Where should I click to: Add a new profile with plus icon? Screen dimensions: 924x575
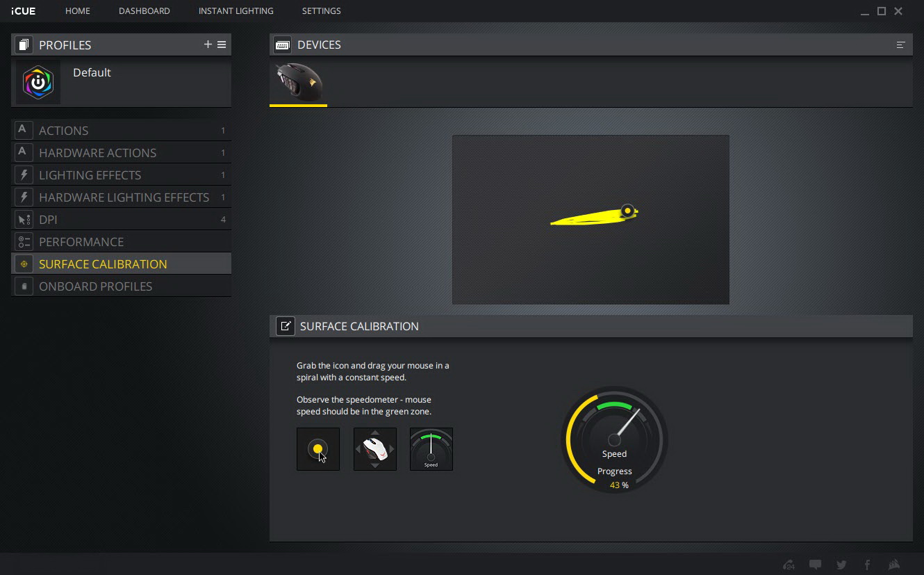pos(208,44)
